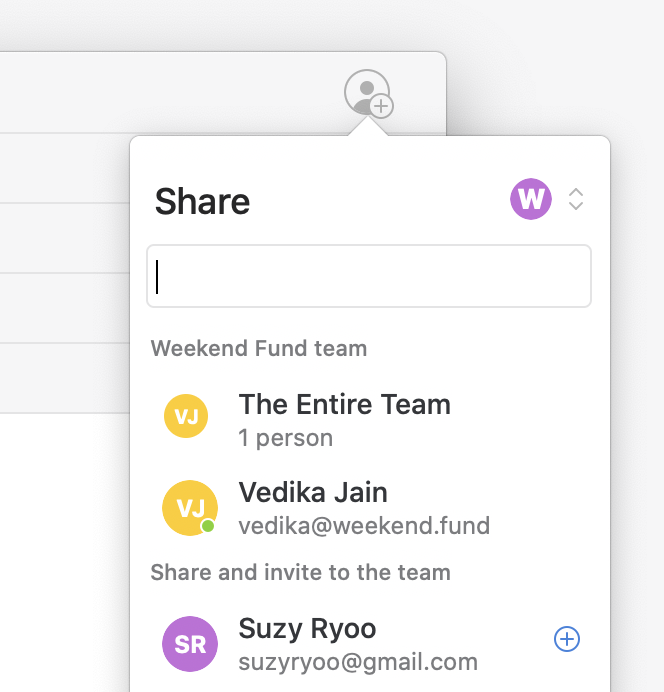Focus the Share search text field
Viewport: 664px width, 692px height.
(x=368, y=277)
